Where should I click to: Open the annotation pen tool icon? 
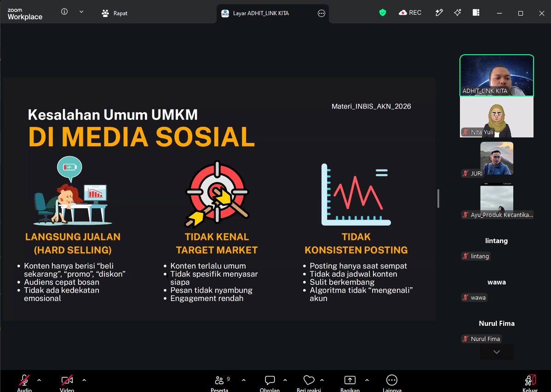[439, 13]
